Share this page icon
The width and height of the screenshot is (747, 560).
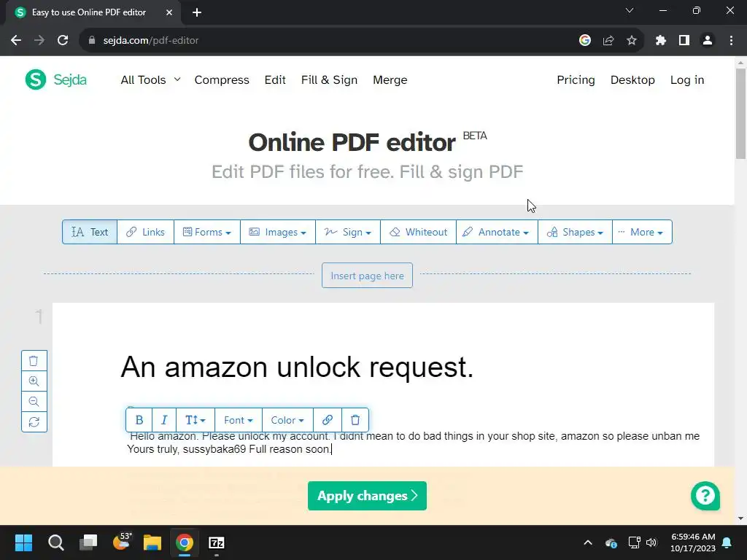[608, 41]
